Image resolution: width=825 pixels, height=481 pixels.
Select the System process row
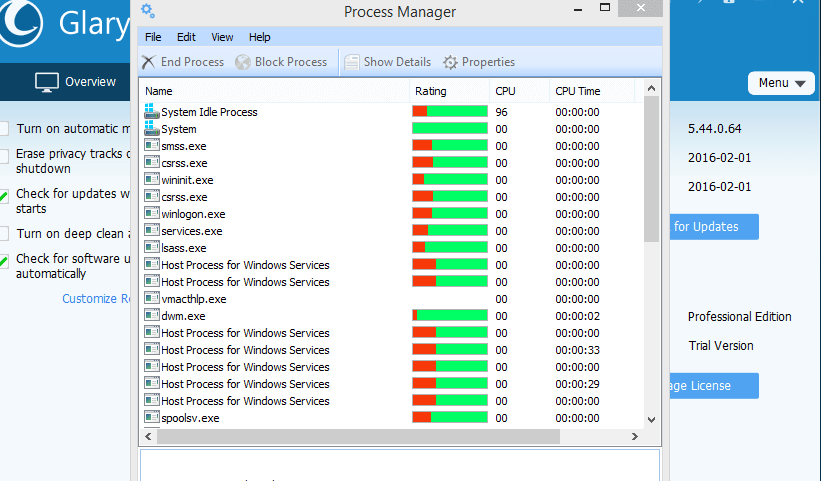click(389, 128)
